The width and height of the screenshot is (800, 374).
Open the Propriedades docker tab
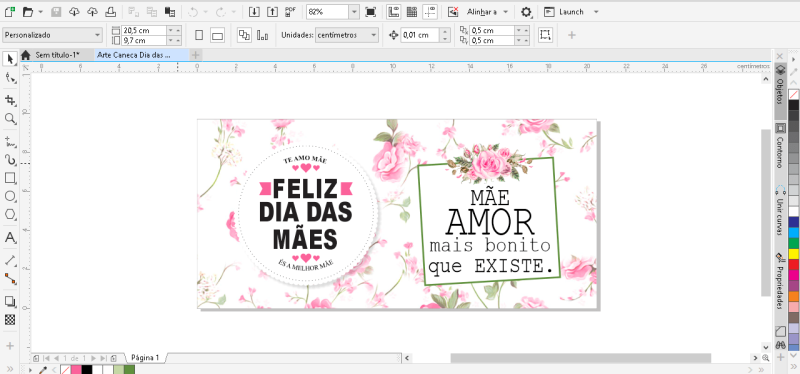[781, 282]
